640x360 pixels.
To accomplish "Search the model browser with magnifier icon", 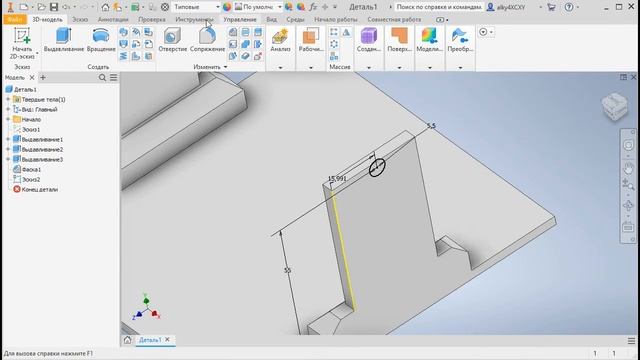I will point(102,78).
